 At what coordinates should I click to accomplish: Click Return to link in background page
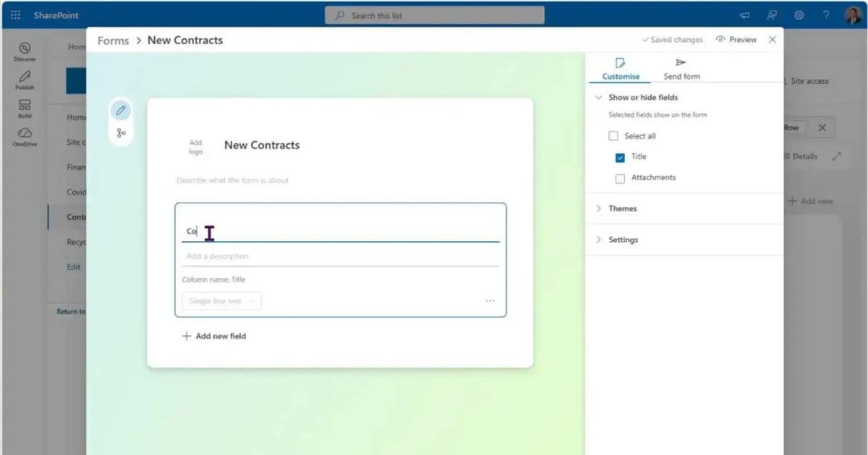71,312
